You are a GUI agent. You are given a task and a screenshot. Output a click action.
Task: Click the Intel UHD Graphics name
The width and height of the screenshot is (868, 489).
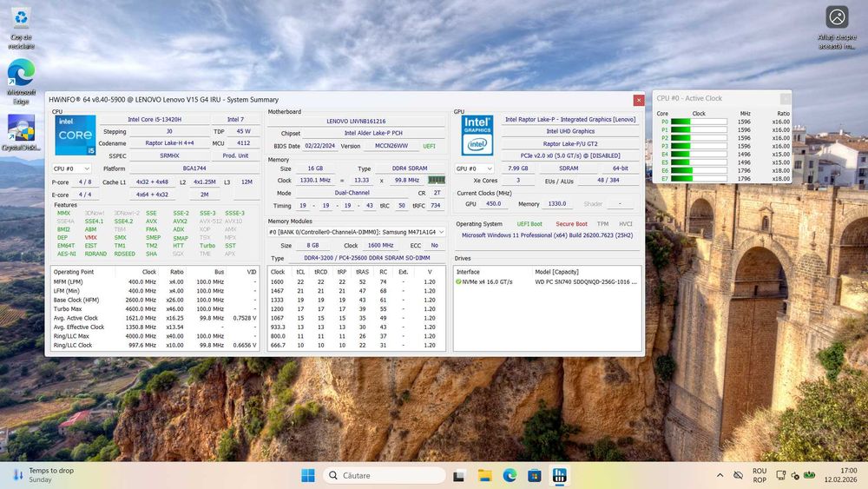pyautogui.click(x=570, y=131)
